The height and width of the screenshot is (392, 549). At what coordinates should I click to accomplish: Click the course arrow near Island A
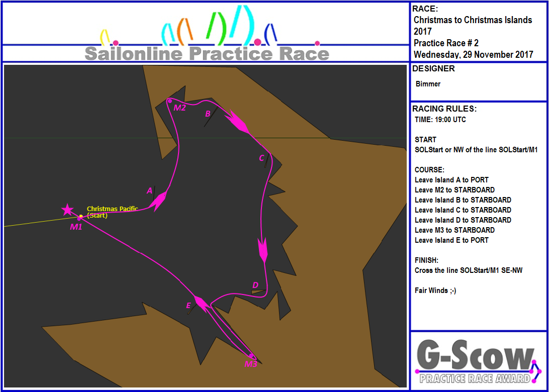[159, 201]
